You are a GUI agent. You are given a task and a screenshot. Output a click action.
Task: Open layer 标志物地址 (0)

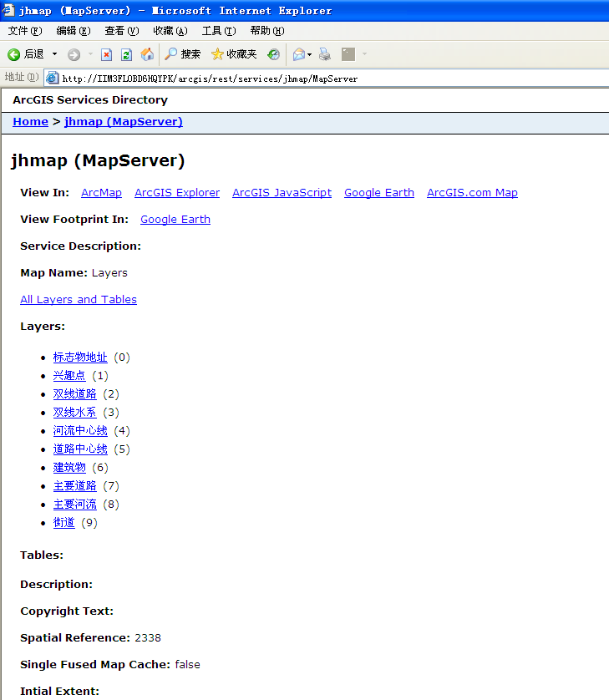(80, 358)
